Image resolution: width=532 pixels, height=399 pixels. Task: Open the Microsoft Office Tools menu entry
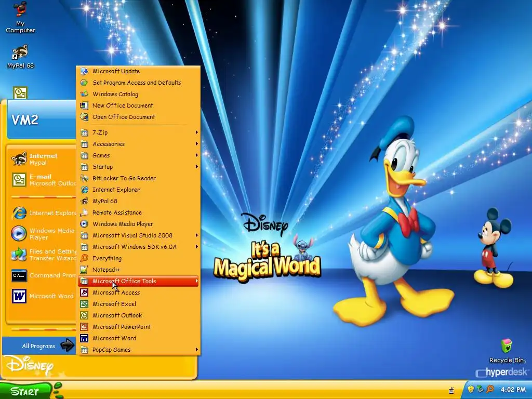point(138,281)
